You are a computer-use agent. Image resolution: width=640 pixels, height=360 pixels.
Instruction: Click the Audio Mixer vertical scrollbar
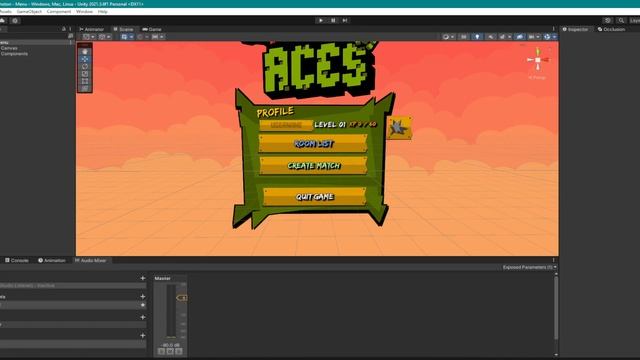click(556, 308)
